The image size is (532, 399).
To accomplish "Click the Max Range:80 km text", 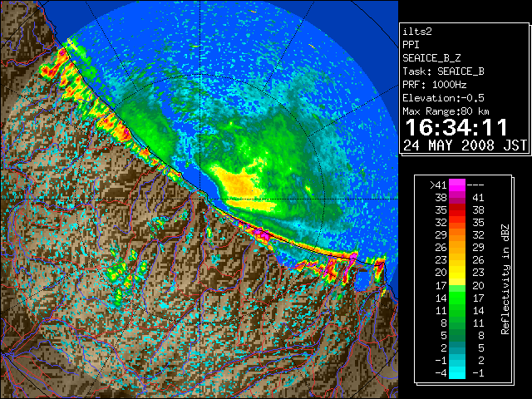I will point(446,111).
